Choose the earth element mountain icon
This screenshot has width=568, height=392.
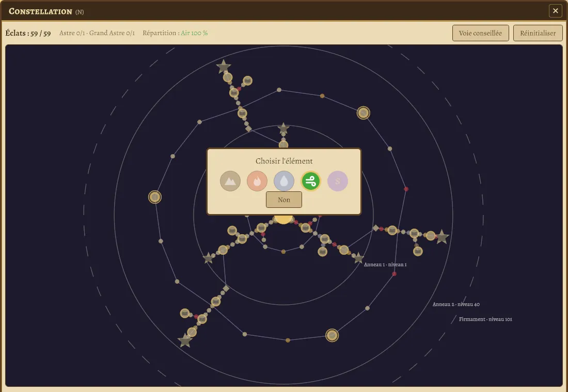point(230,181)
